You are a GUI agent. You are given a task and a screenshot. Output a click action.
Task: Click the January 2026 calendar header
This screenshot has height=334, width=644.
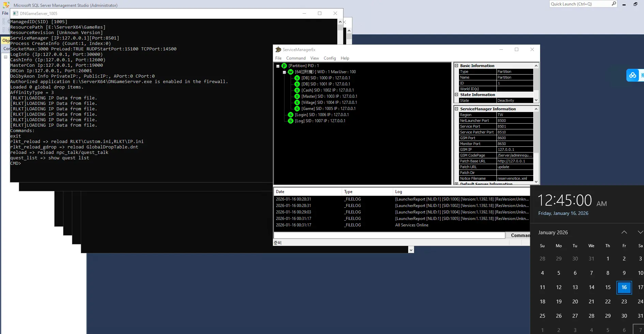point(553,233)
